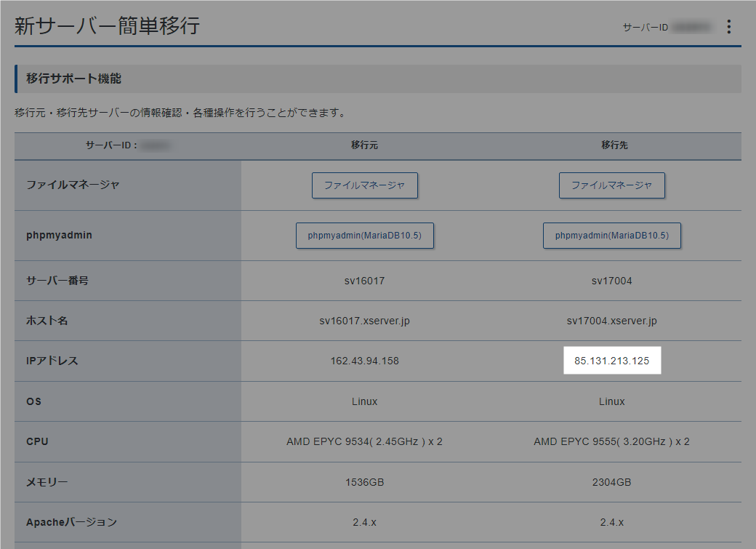This screenshot has height=549, width=756.
Task: Click the Apacheバージョン row label
Action: point(58,521)
